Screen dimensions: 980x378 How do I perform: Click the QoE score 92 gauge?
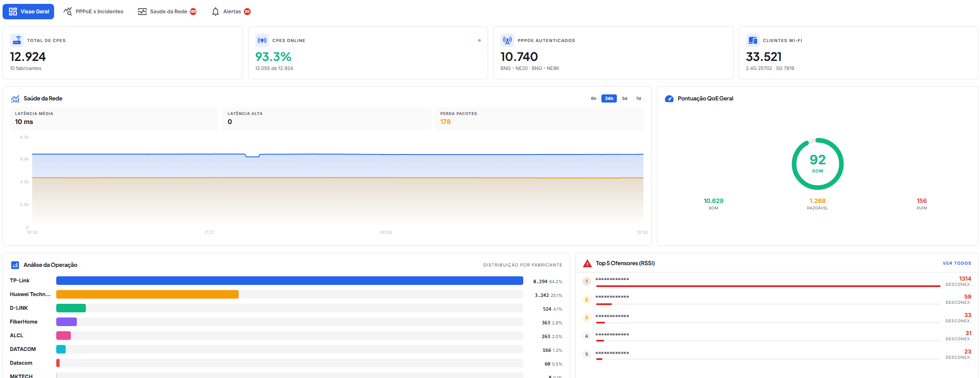click(817, 164)
